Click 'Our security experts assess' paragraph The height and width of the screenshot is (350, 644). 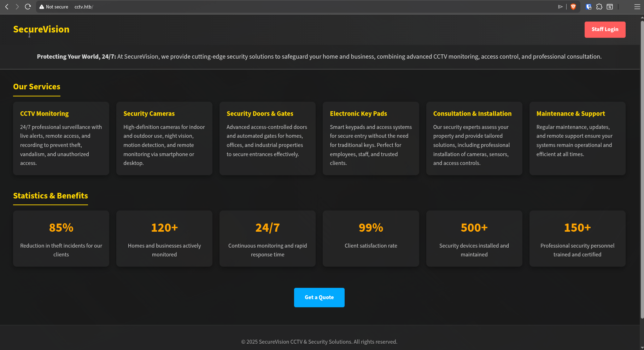pos(472,145)
